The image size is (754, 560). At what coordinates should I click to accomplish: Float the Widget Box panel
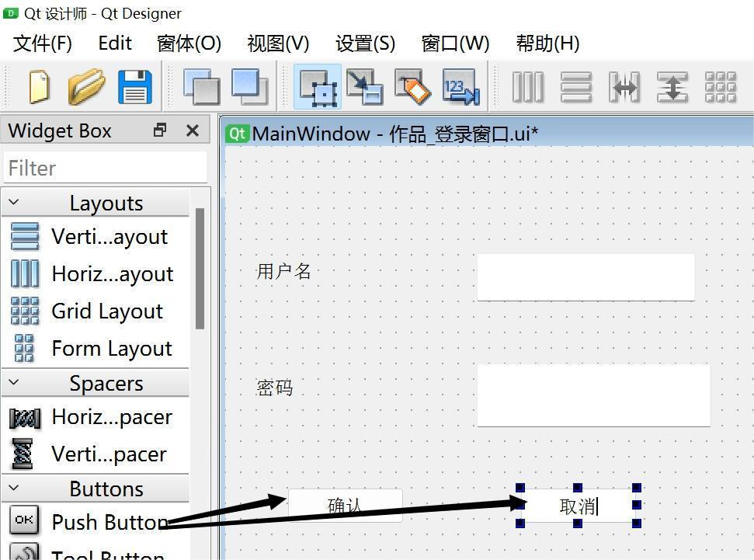tap(160, 130)
